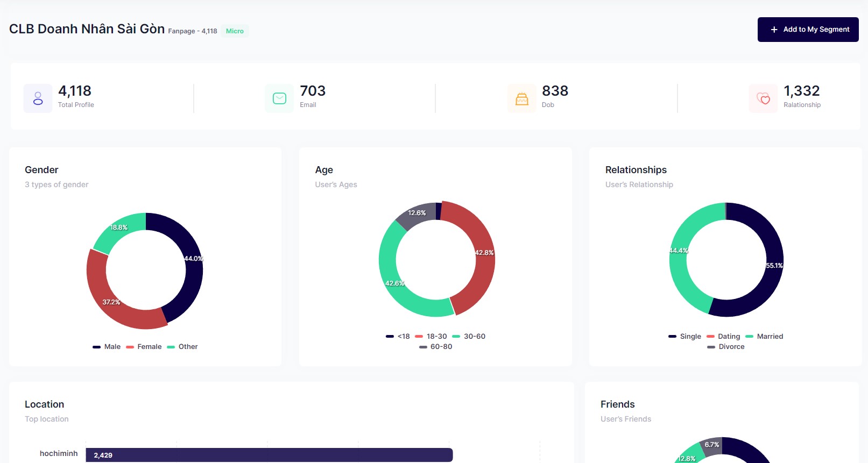
Task: Click the 12.6% gray segment in Age donut
Action: coord(416,213)
